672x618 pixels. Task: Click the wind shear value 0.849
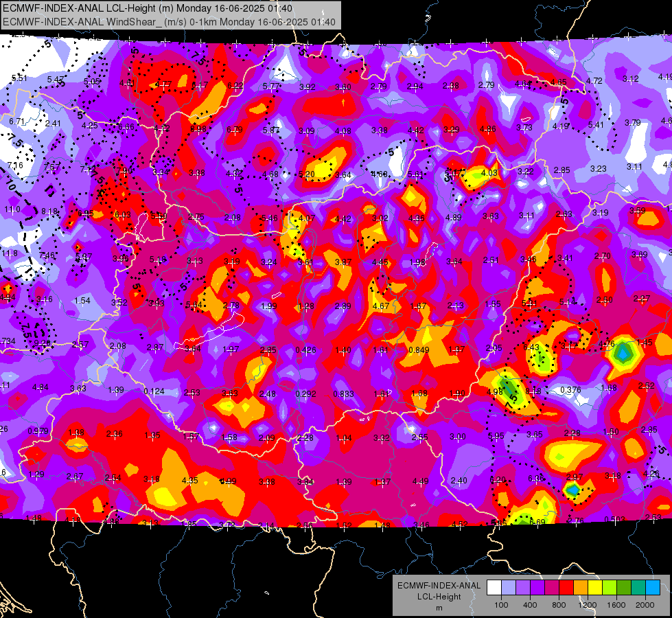click(x=419, y=350)
